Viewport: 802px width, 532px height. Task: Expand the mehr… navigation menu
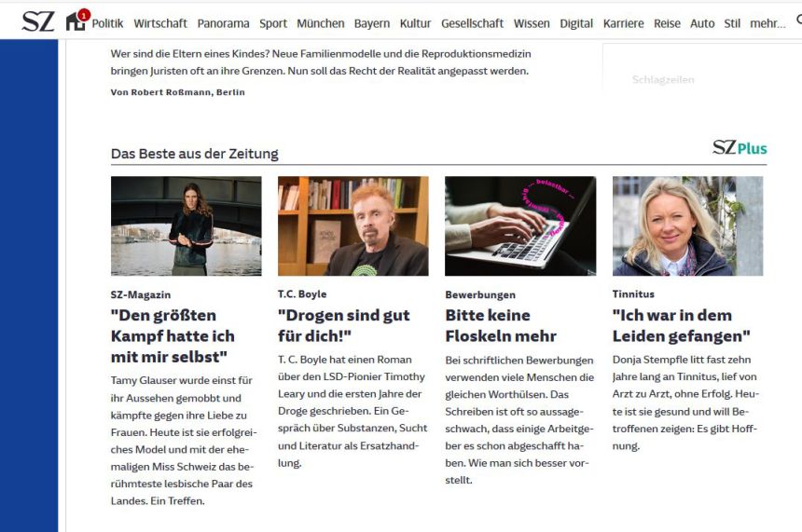[x=767, y=23]
